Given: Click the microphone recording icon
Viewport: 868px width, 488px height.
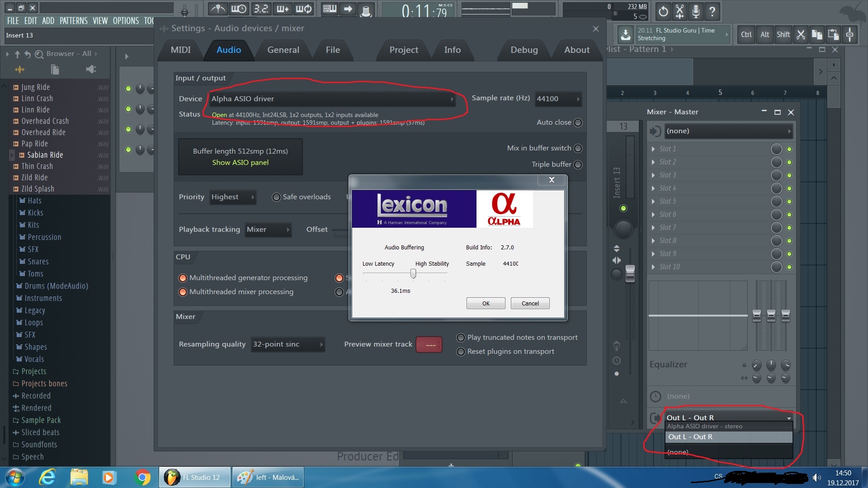Looking at the screenshot, I should click(696, 12).
